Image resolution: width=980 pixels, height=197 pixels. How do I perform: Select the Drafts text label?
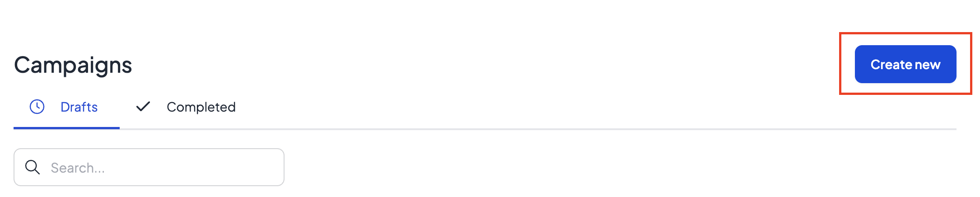[79, 107]
